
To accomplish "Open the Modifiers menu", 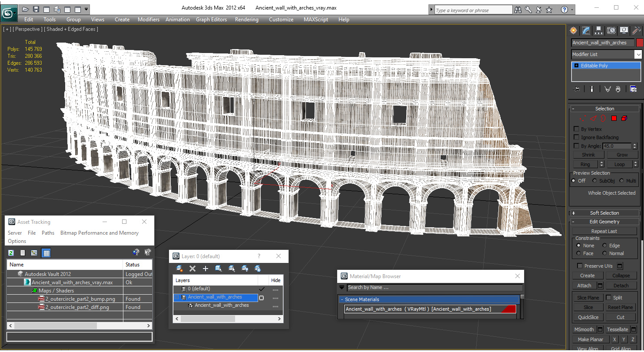I will click(148, 20).
